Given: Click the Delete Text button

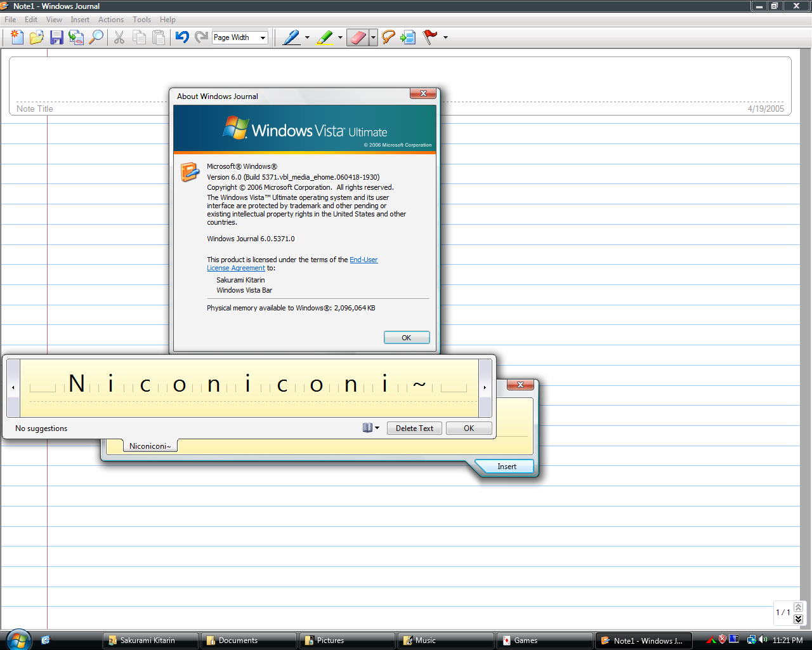Looking at the screenshot, I should 415,428.
